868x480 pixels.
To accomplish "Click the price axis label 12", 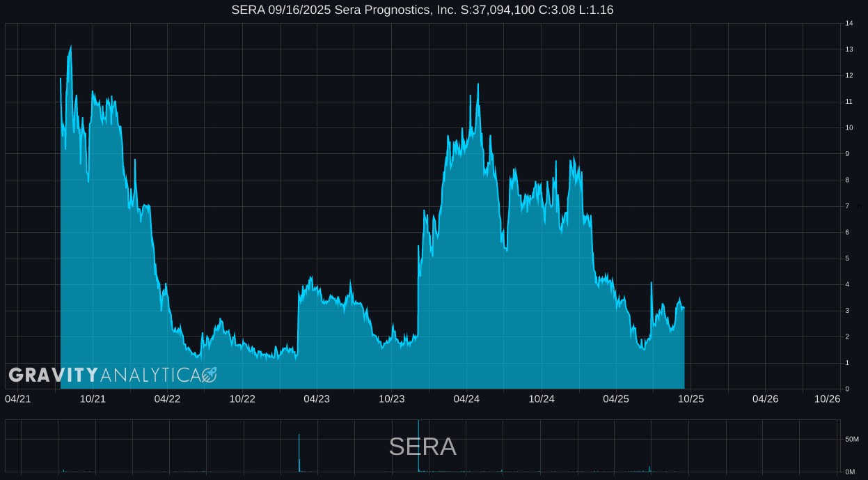I will [849, 76].
